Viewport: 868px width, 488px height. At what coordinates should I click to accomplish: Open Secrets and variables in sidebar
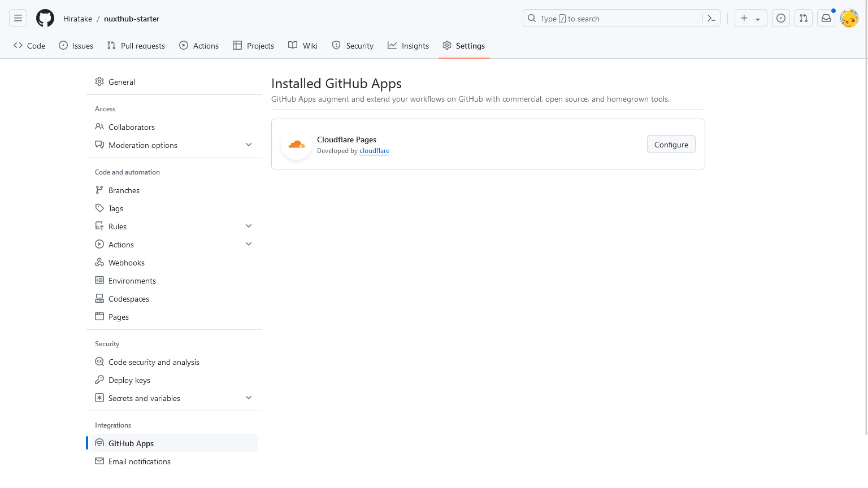click(174, 398)
